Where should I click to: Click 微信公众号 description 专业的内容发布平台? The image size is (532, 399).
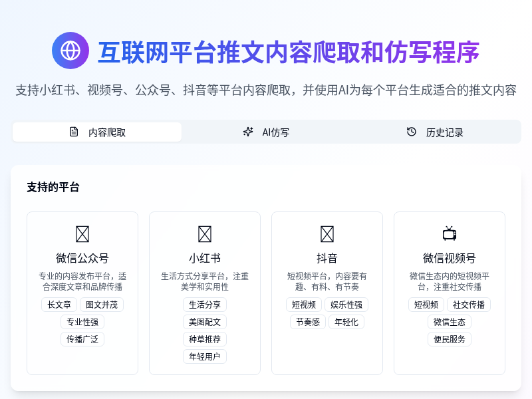click(82, 281)
